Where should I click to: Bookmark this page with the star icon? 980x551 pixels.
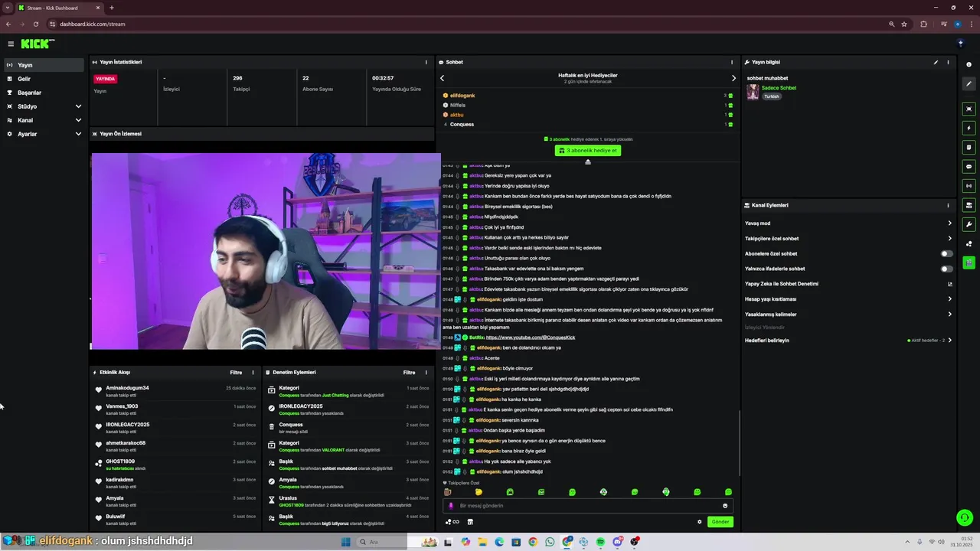tap(904, 24)
